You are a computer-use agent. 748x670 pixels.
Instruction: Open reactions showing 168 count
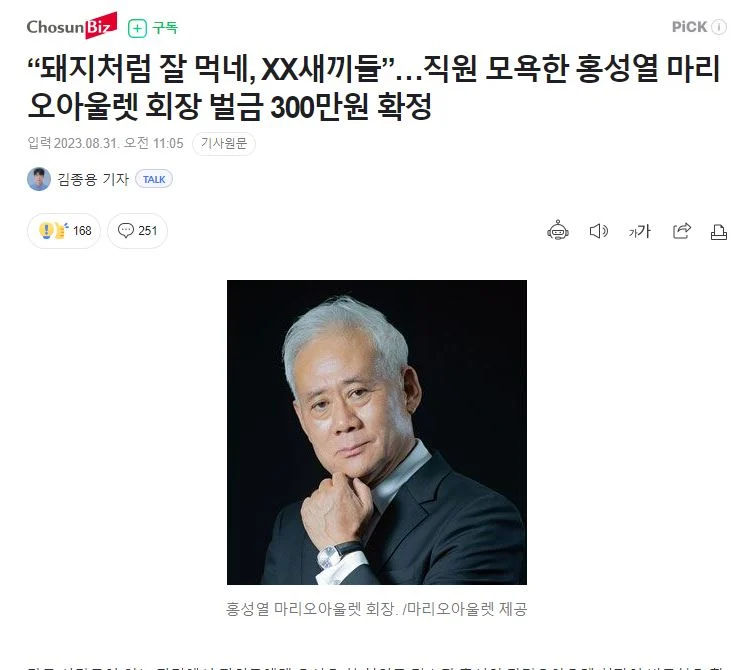(64, 231)
